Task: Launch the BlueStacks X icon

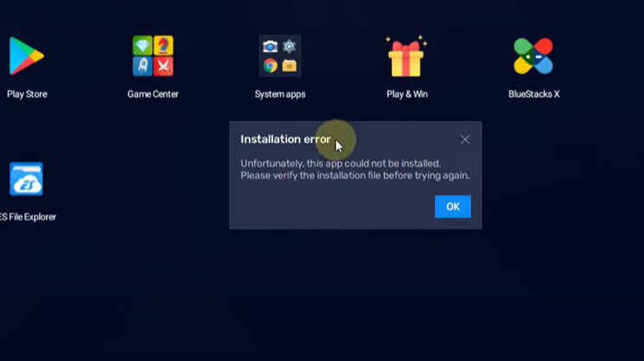Action: (533, 56)
